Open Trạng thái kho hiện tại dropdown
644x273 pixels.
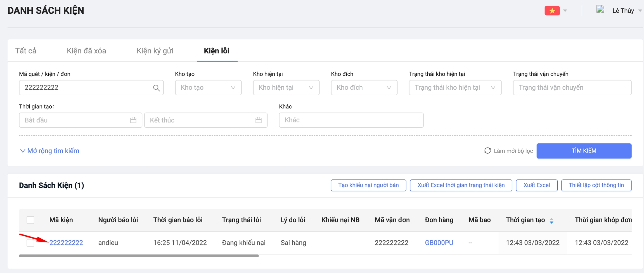455,88
